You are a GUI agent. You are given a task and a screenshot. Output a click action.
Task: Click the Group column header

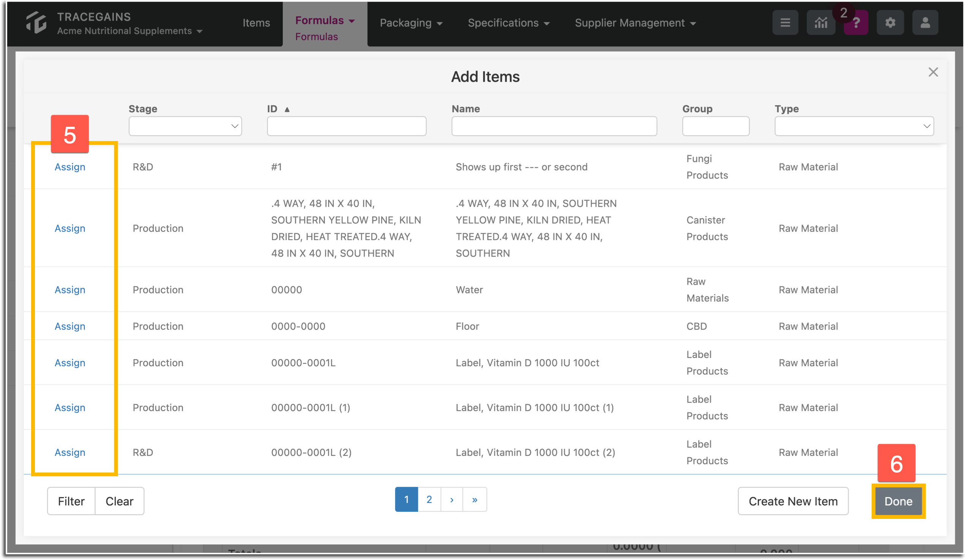point(697,109)
